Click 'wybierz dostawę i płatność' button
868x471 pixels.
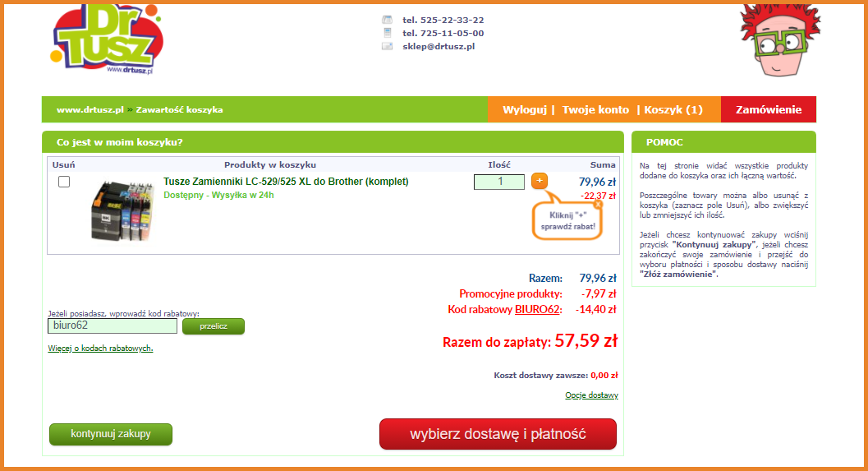click(x=498, y=434)
